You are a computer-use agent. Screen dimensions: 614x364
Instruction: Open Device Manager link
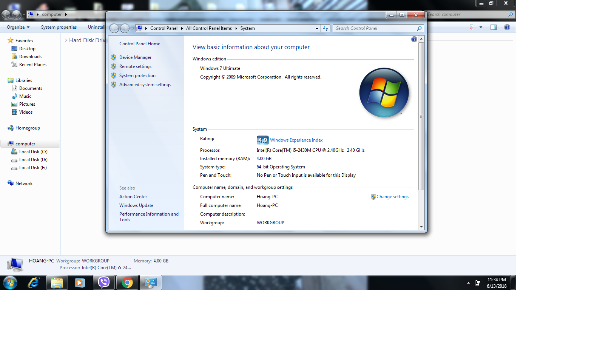point(135,57)
